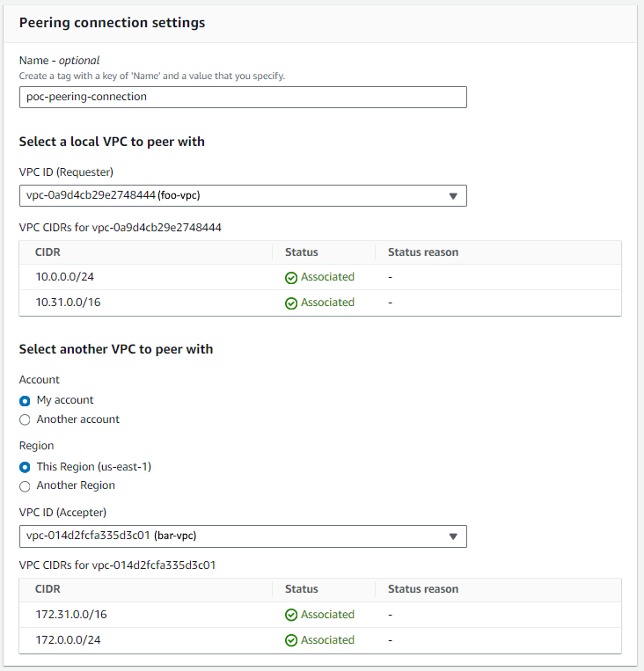Click the foo-vpc requester selection field
Image resolution: width=644 pixels, height=671 pixels.
point(243,195)
